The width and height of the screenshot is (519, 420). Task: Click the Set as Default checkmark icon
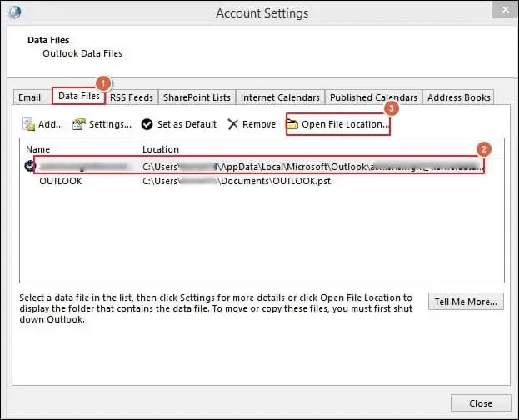(x=147, y=124)
